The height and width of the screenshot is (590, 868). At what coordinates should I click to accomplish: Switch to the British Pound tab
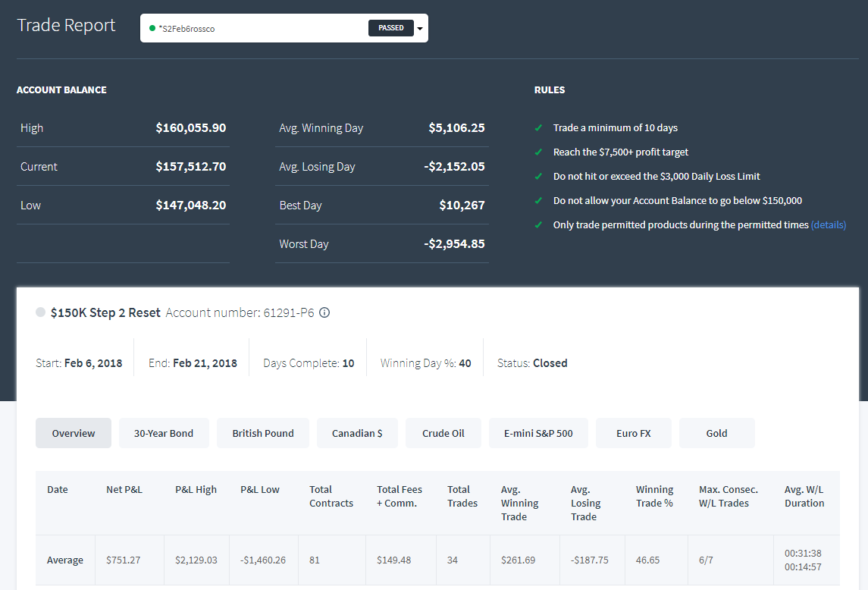coord(263,433)
